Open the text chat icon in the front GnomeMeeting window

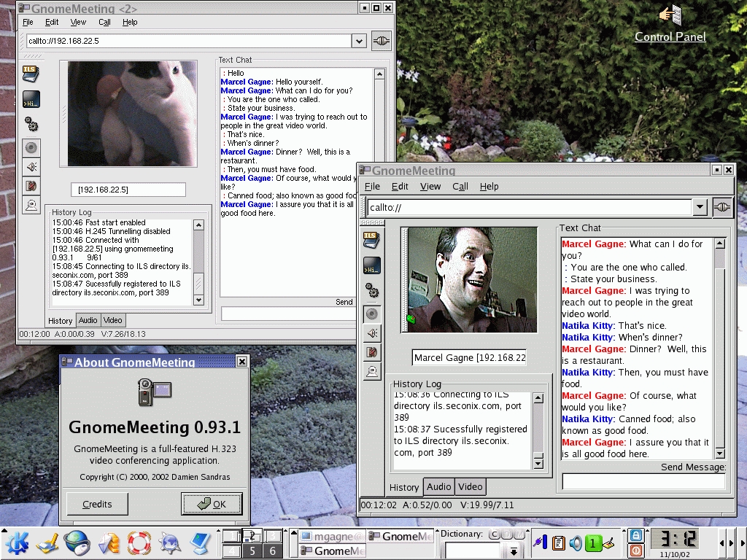click(x=372, y=266)
